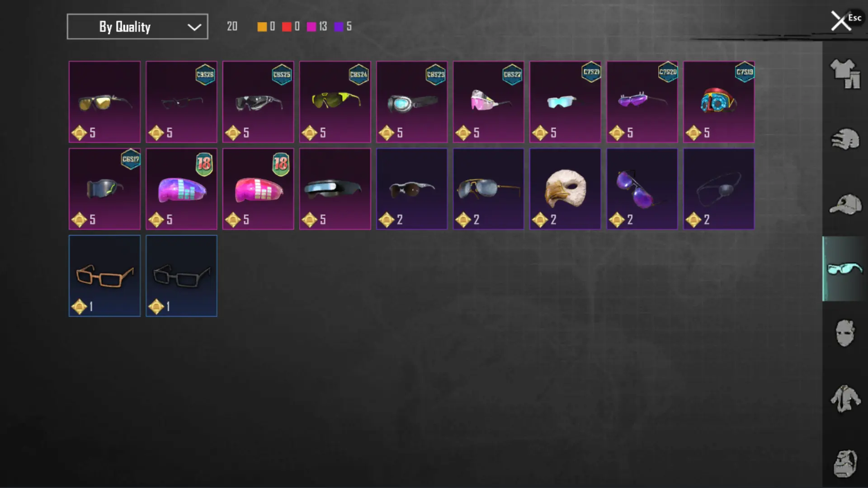Open the face mask category icon
The image size is (868, 488).
click(845, 333)
